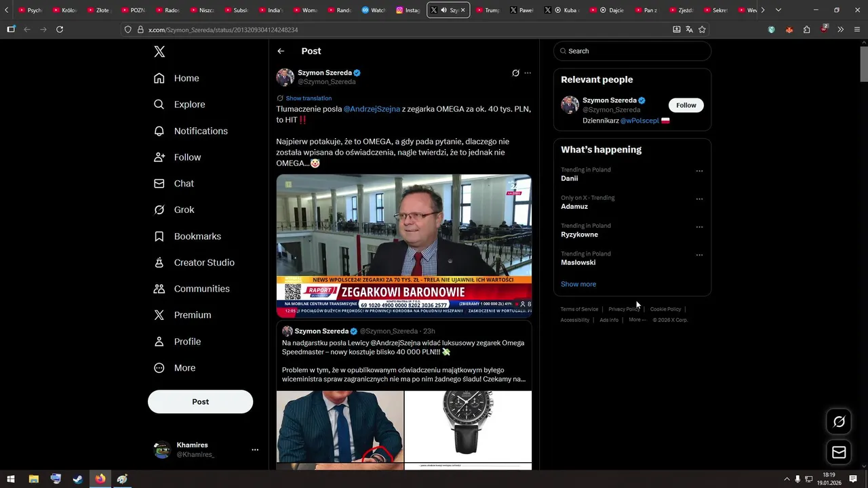868x488 pixels.
Task: Open the floating Grok button
Action: click(839, 422)
